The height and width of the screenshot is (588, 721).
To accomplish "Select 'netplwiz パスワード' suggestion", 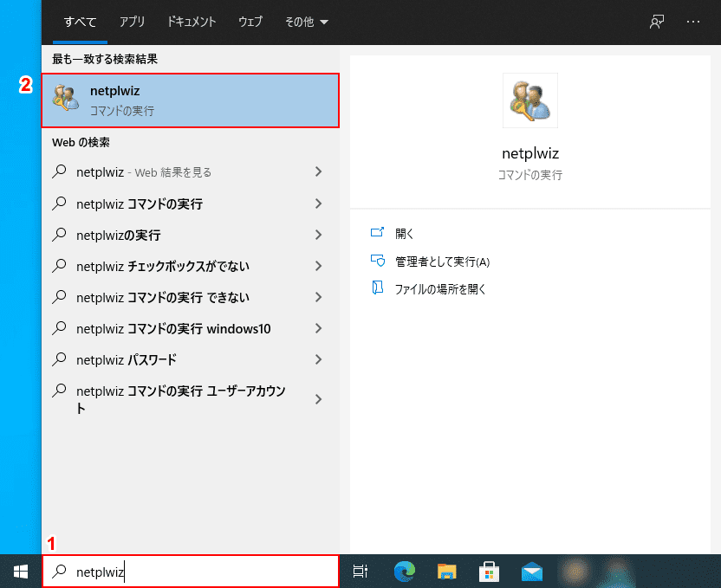I will pos(191,359).
